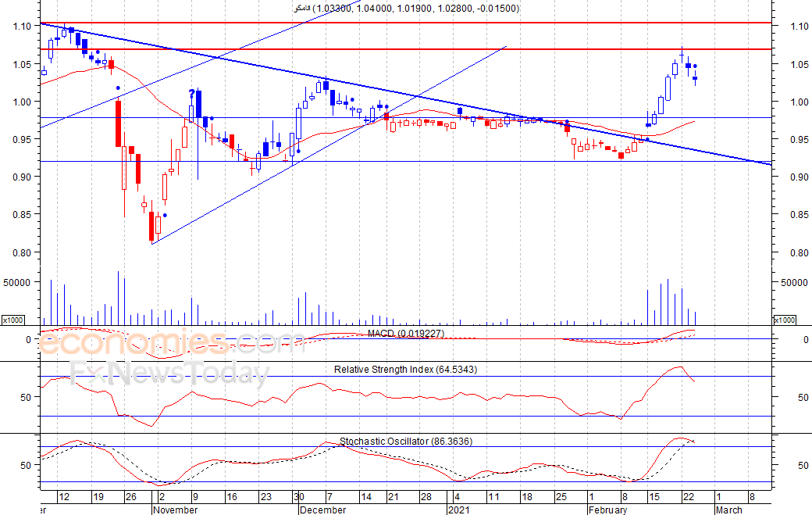Click the date label 8 in March

tap(752, 497)
